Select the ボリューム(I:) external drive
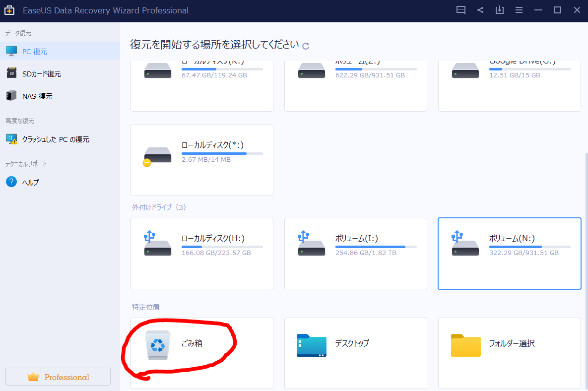This screenshot has width=588, height=391. click(355, 254)
